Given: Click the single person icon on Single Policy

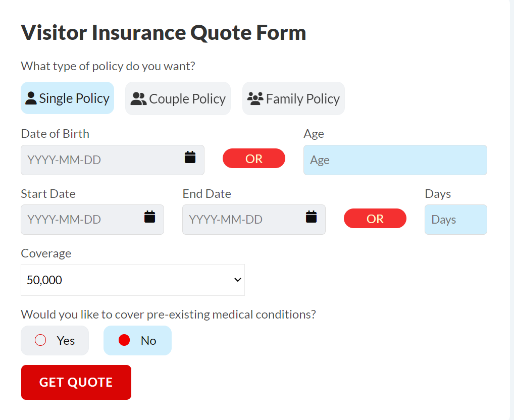Looking at the screenshot, I should (x=31, y=98).
